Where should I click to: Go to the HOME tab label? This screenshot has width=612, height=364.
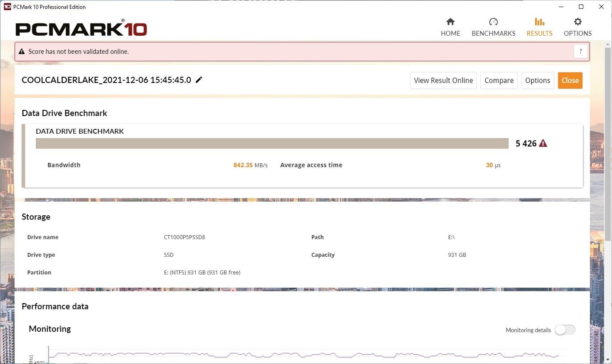pyautogui.click(x=450, y=34)
